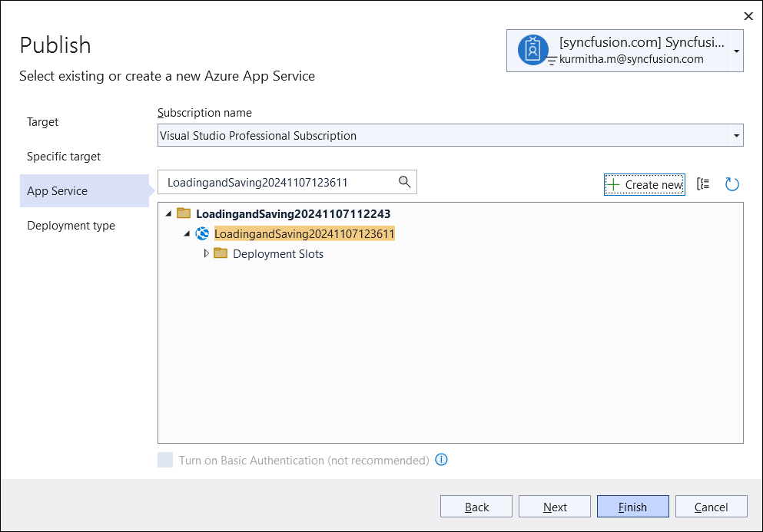Click the LoadingandSaving20241107112243 folder icon

coord(184,213)
